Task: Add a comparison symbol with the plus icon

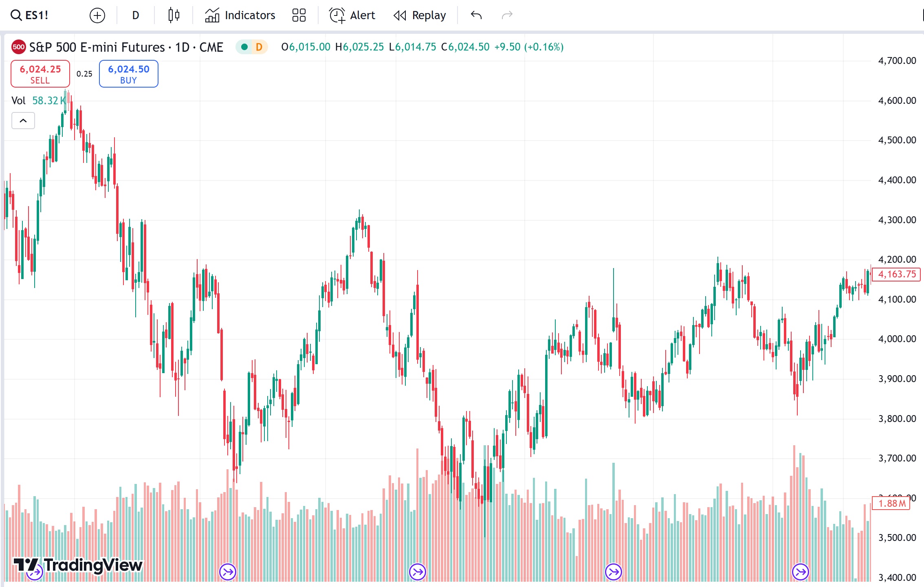Action: coord(97,15)
